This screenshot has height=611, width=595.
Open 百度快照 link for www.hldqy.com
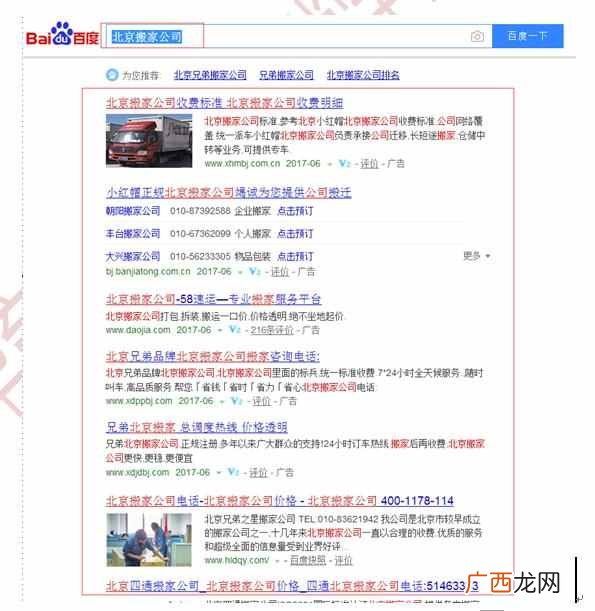pos(308,560)
